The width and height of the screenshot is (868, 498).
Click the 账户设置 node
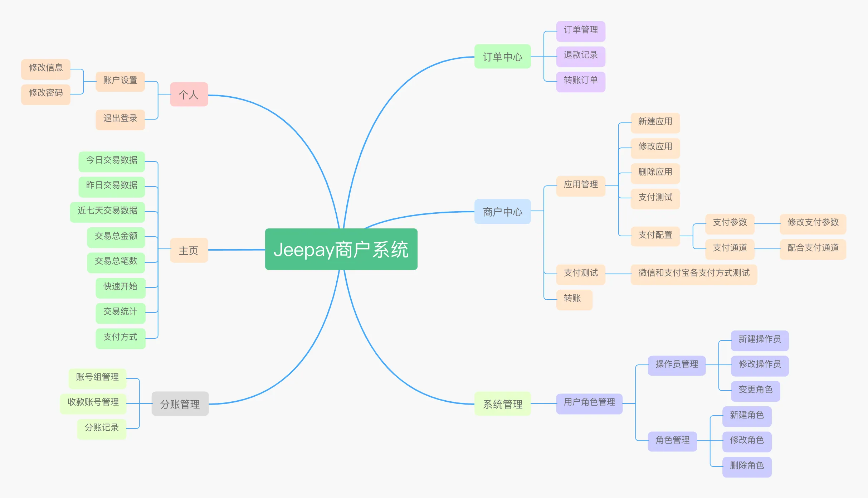click(120, 82)
